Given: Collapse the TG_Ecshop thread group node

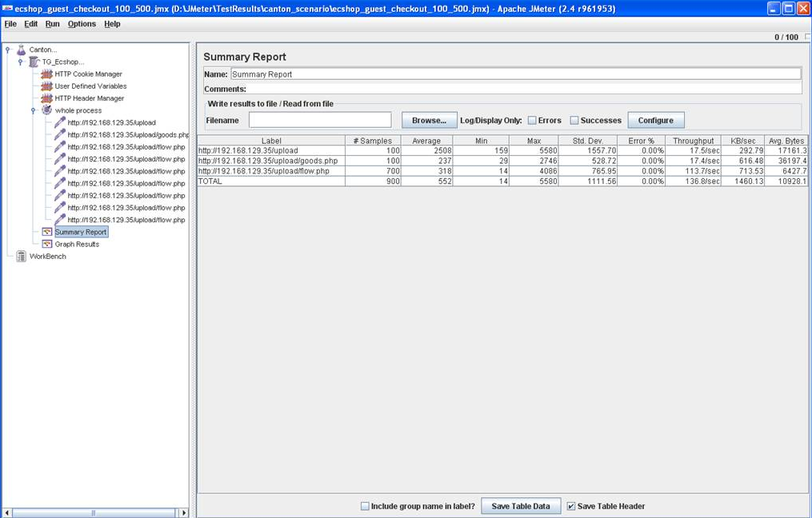Looking at the screenshot, I should (x=21, y=62).
